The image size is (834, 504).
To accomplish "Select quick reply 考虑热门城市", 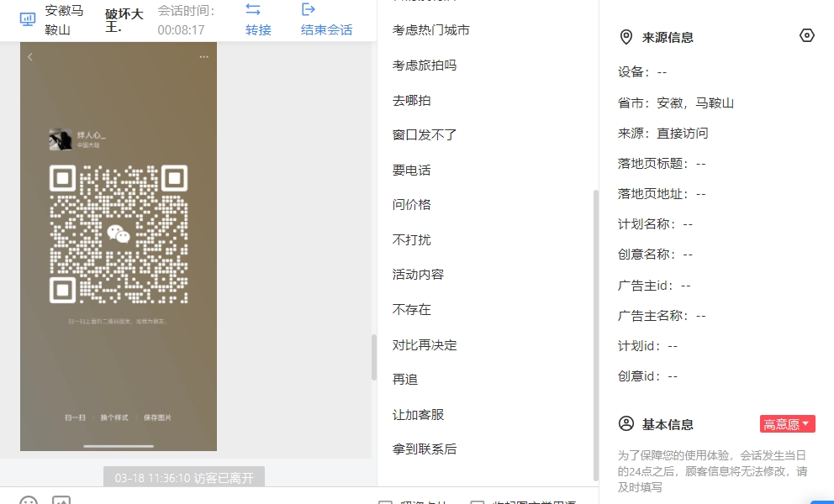I will coord(430,30).
